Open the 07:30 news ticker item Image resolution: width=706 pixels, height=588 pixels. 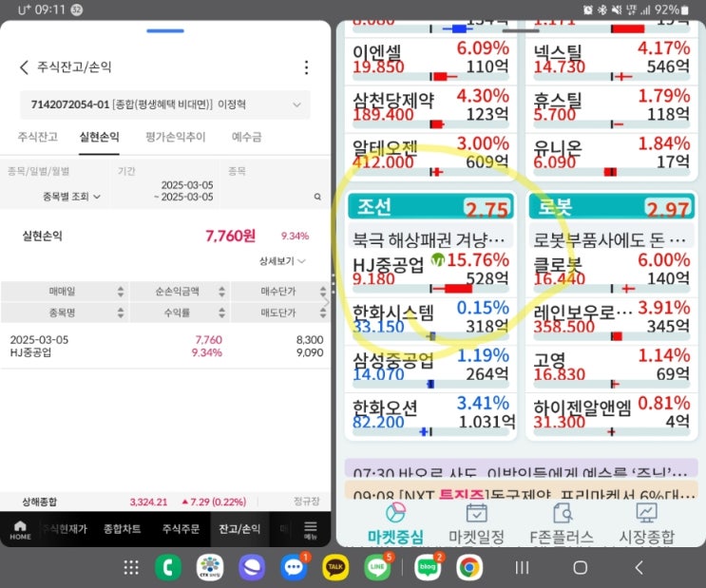click(x=521, y=468)
